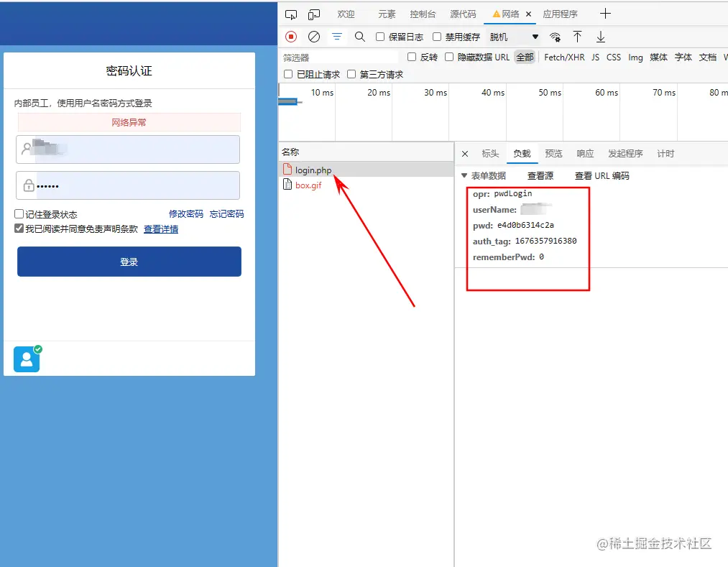This screenshot has height=567, width=728.
Task: Close the Network tab
Action: click(528, 14)
